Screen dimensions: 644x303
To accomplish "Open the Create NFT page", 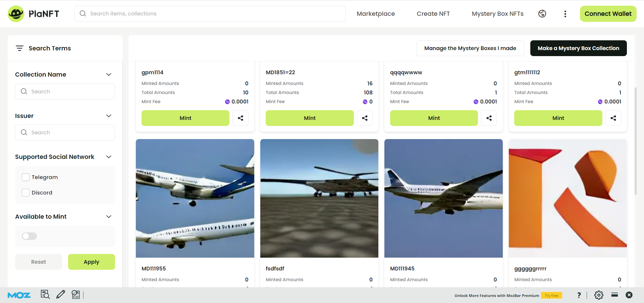I will [x=433, y=14].
